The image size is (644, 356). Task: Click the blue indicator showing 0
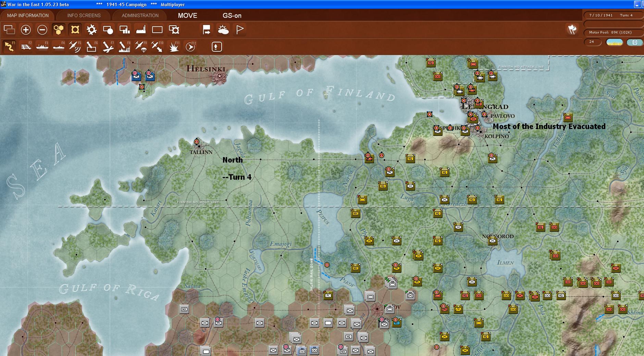click(635, 42)
